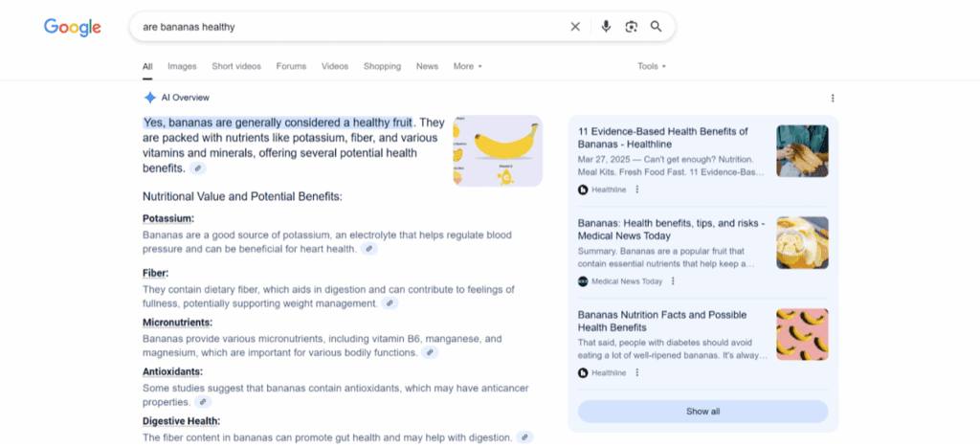
Task: Click the Micronutrients heading link
Action: point(177,323)
